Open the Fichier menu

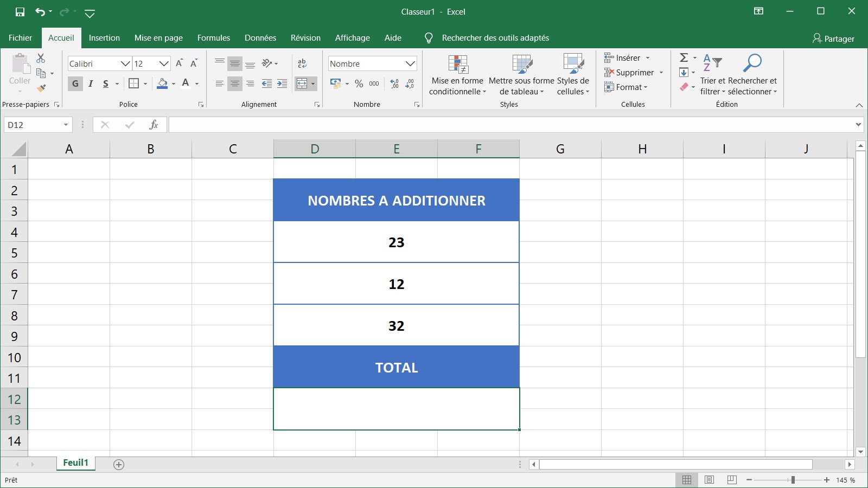tap(20, 37)
